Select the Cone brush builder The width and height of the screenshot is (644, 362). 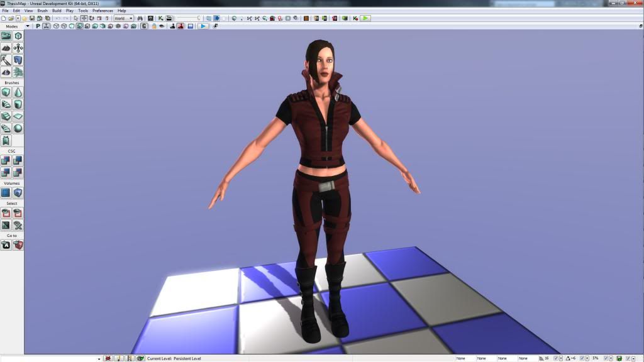click(x=18, y=92)
